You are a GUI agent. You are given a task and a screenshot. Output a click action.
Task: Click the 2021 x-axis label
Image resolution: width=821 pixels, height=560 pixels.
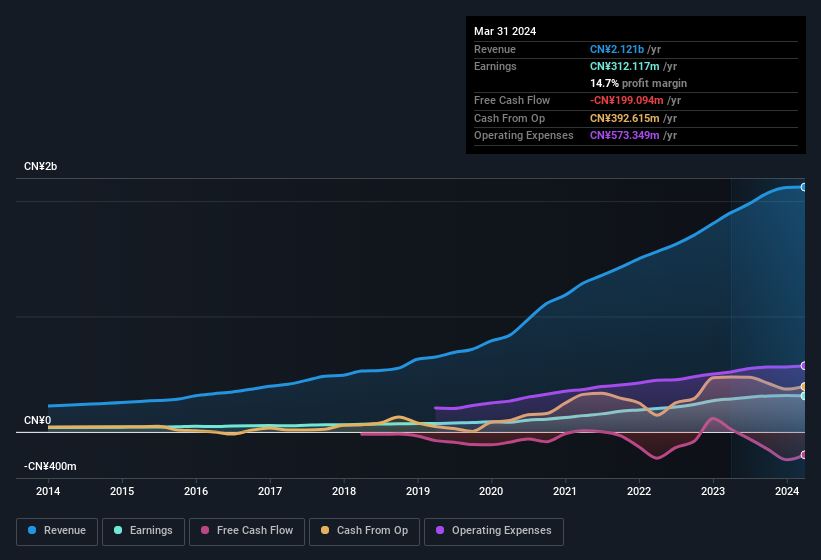coord(565,491)
